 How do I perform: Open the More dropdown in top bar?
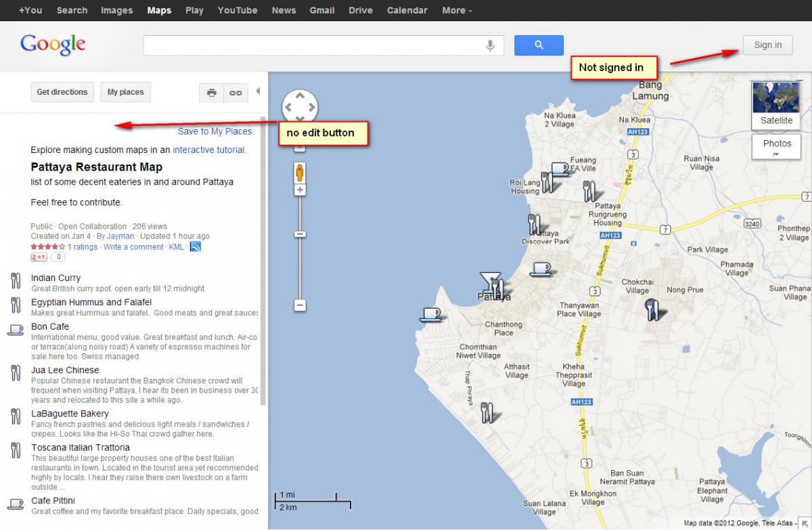coord(457,10)
